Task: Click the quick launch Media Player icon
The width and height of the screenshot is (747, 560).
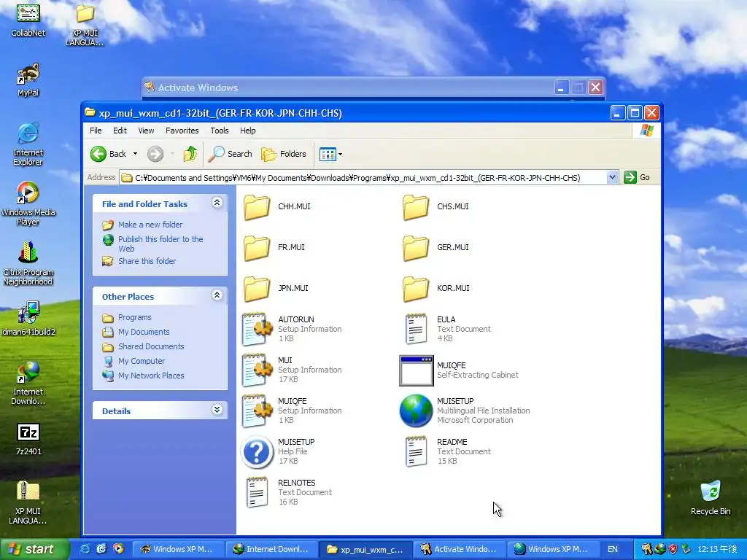Action: (x=118, y=549)
